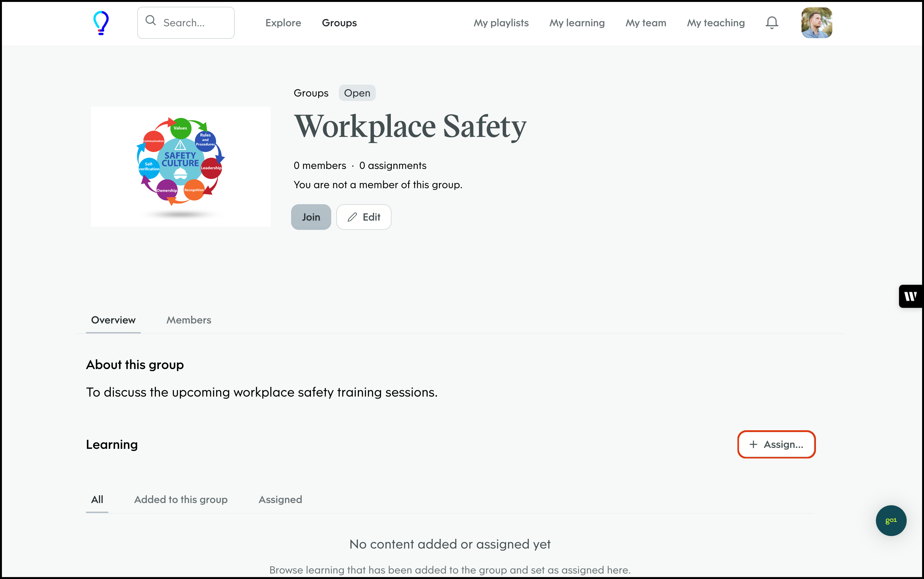Open My team page

click(646, 23)
